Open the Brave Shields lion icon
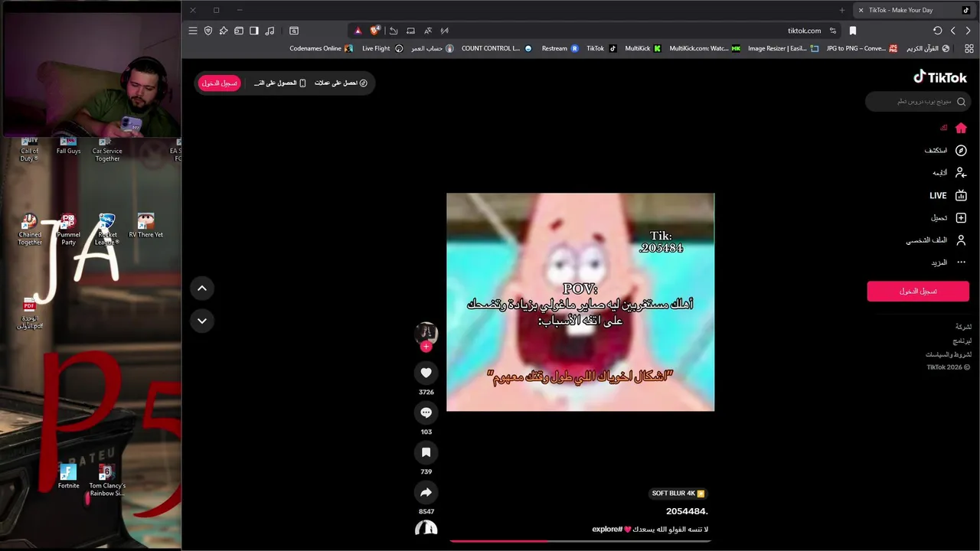This screenshot has height=551, width=980. [x=374, y=31]
